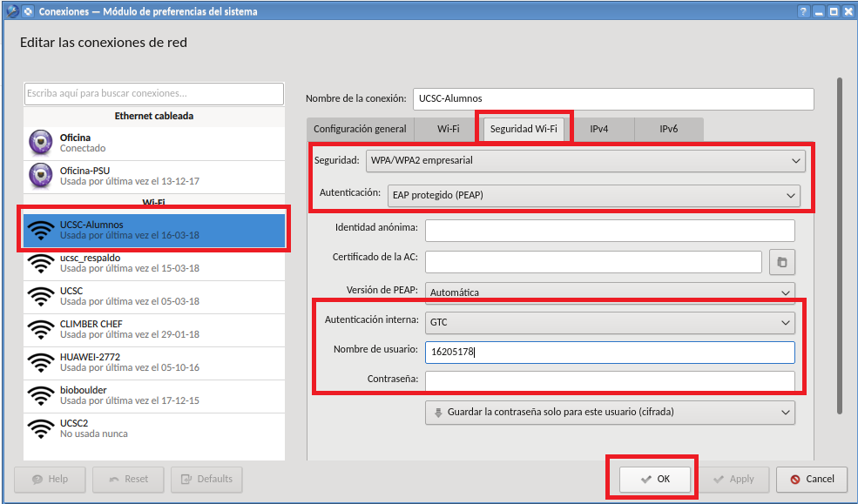Click inside the Contraseña field
The image size is (858, 504).
click(x=610, y=381)
